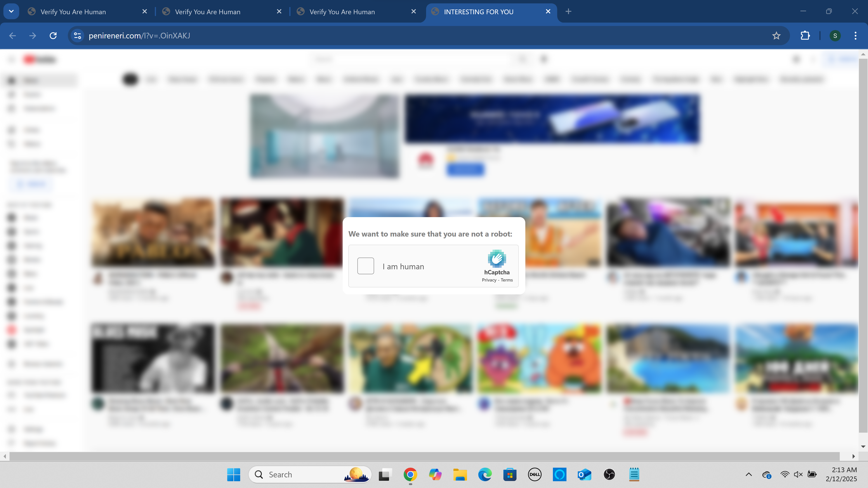Open Microsoft Edge from the taskbar
868x488 pixels.
coord(485,474)
